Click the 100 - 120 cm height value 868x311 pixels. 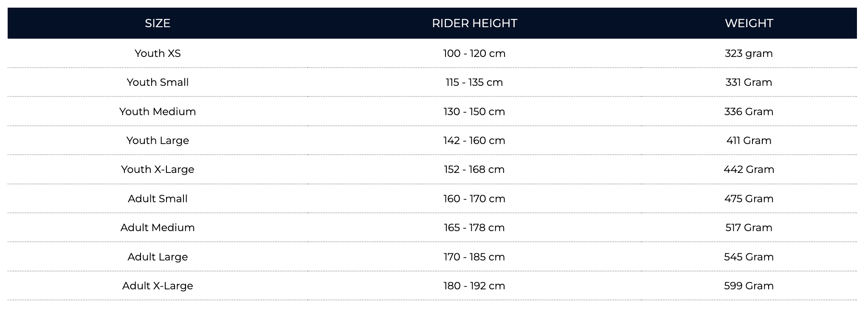(474, 53)
